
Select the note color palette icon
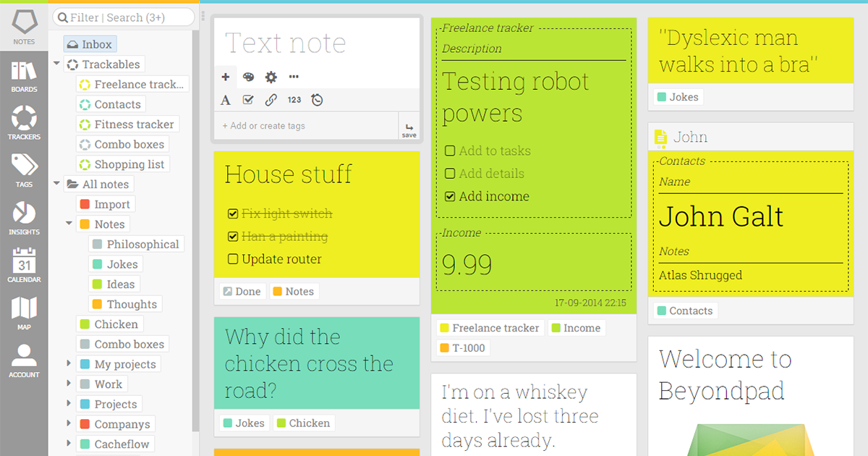point(248,77)
